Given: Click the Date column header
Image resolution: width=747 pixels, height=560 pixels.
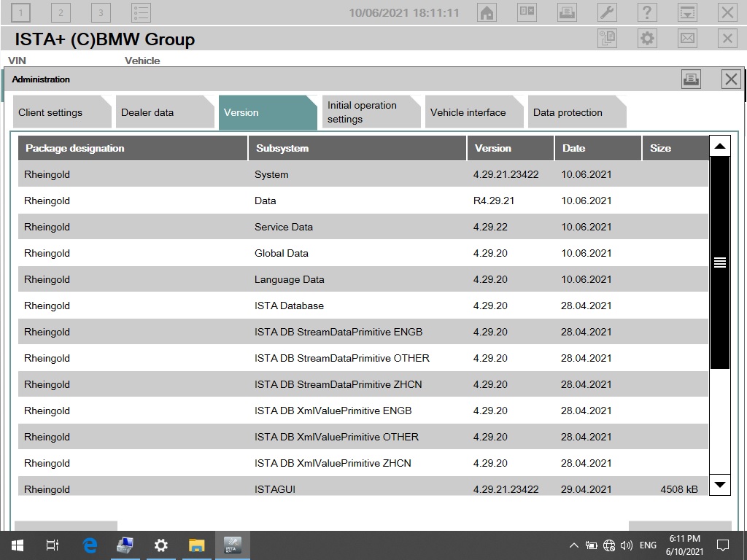Looking at the screenshot, I should tap(598, 148).
